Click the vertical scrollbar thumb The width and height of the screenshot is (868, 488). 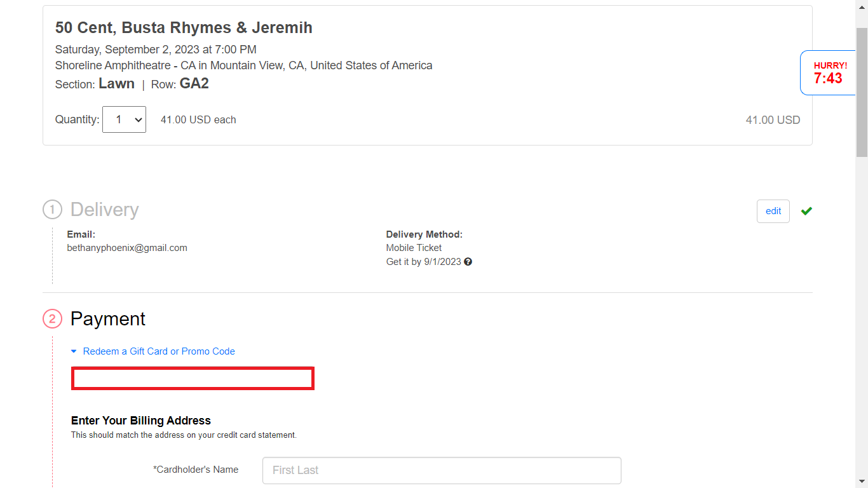coord(862,92)
